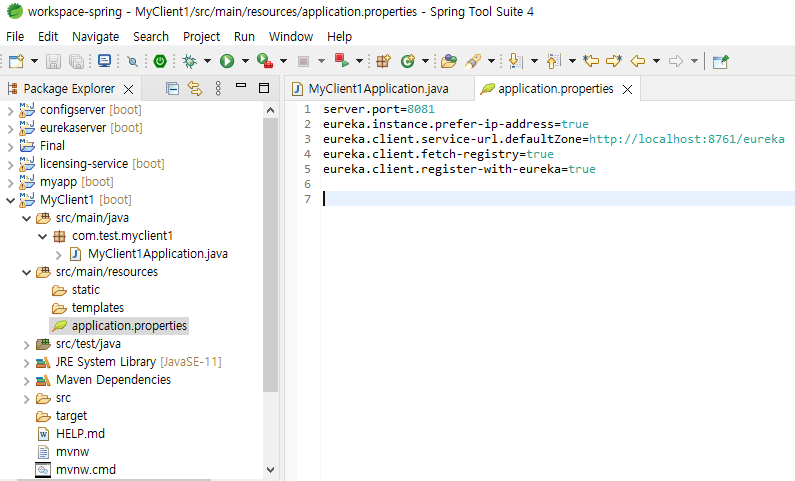795x481 pixels.
Task: Expand the JRE System Library node
Action: [26, 362]
